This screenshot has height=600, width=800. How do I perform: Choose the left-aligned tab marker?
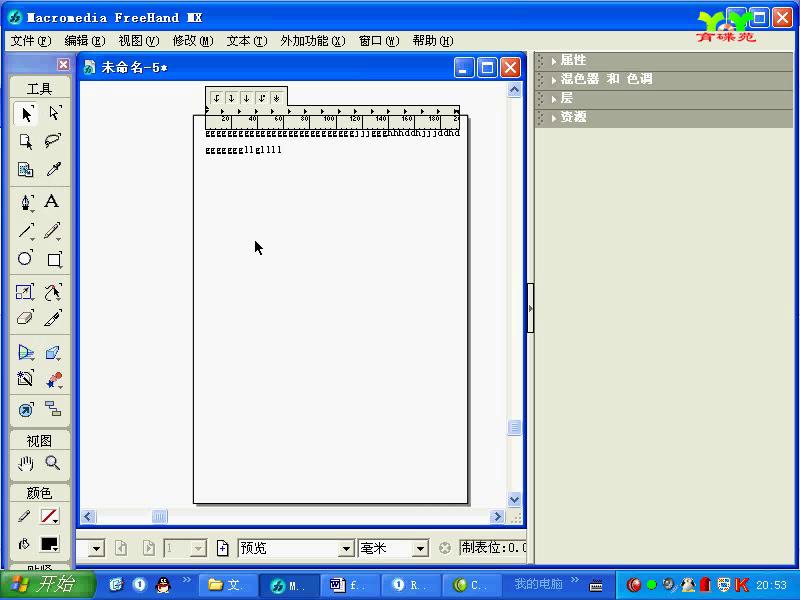(x=216, y=98)
